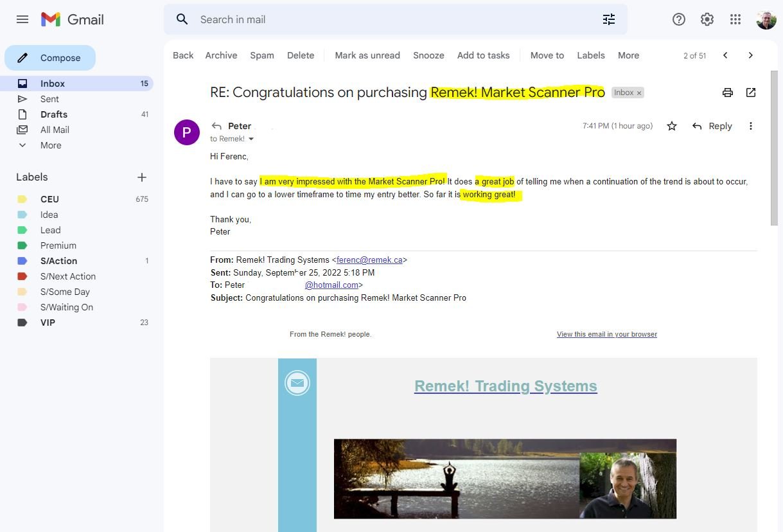Open the Move to menu
The width and height of the screenshot is (783, 532).
(x=547, y=55)
